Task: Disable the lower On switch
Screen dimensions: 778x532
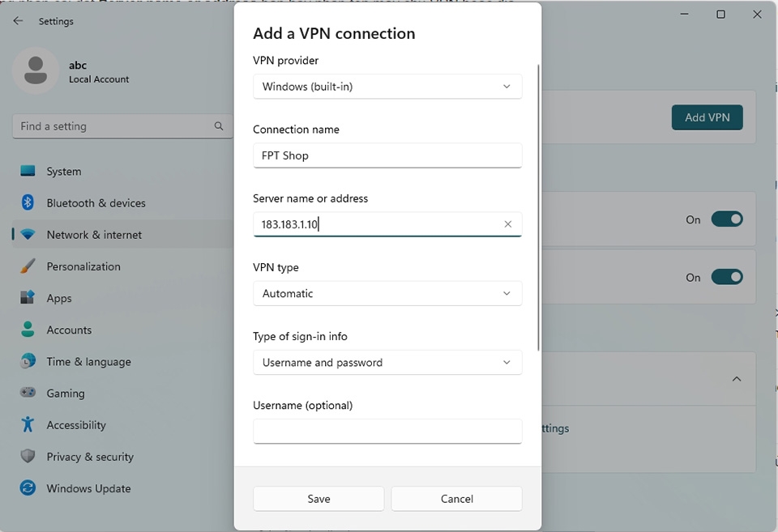Action: click(727, 277)
